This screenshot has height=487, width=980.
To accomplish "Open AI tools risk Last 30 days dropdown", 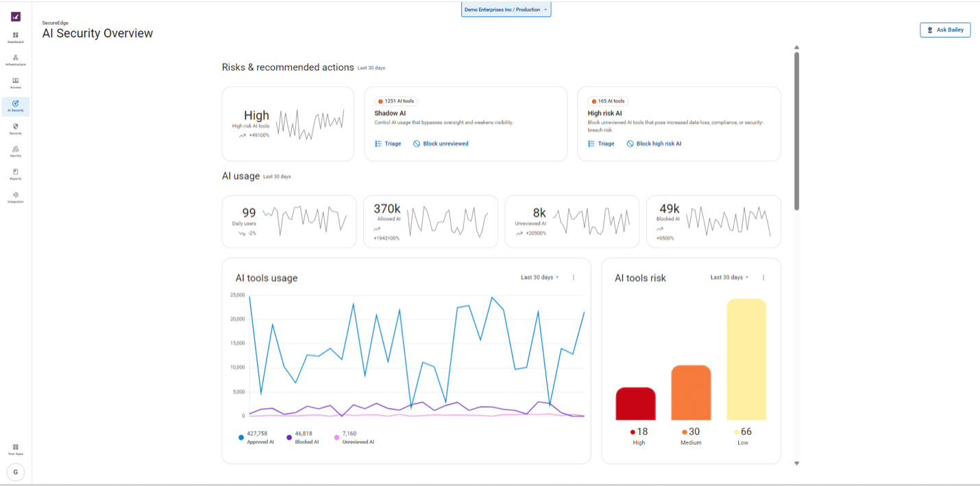I will pyautogui.click(x=730, y=277).
